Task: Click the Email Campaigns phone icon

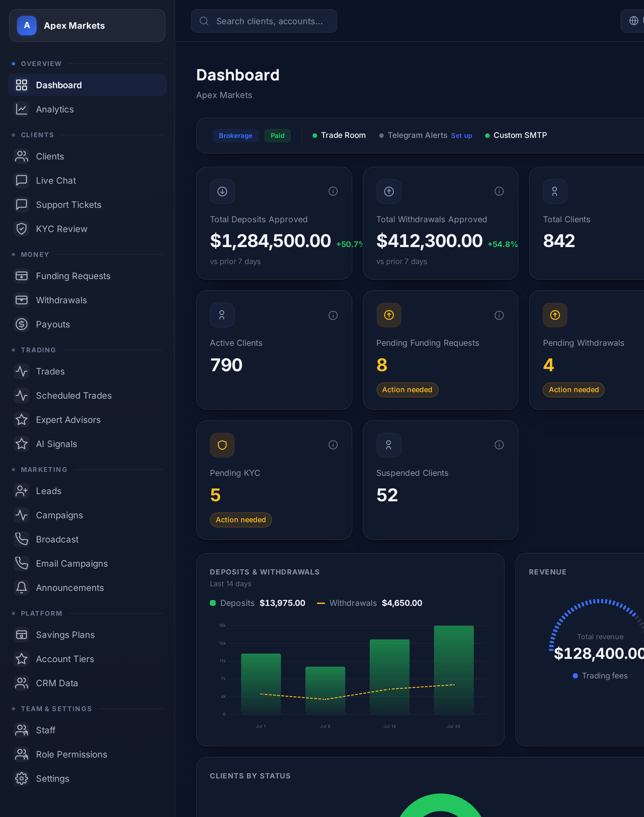Action: 22,563
